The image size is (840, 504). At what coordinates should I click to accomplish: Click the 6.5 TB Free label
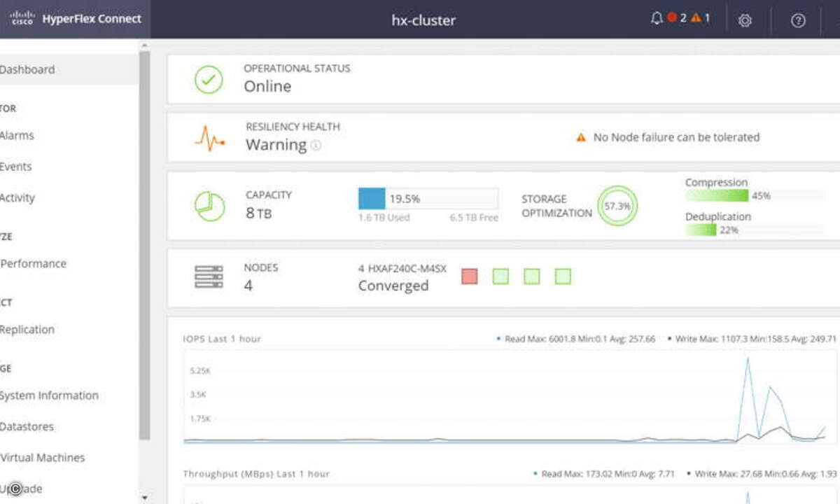474,218
